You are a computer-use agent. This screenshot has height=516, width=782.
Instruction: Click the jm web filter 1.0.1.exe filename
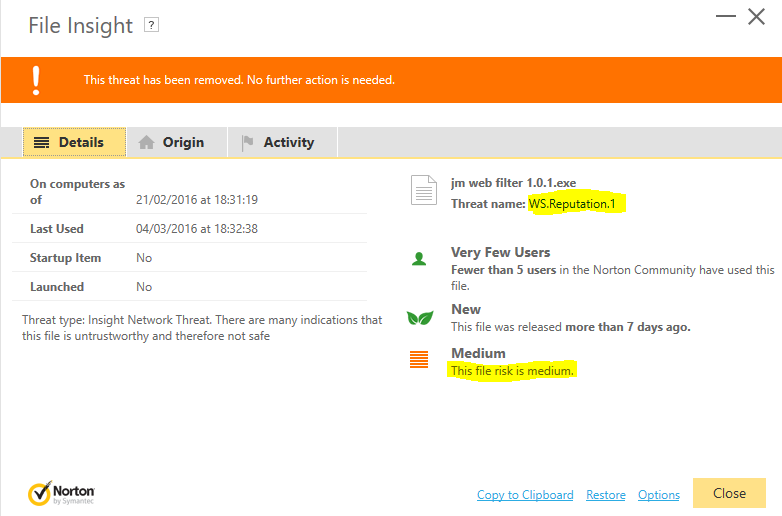point(513,183)
